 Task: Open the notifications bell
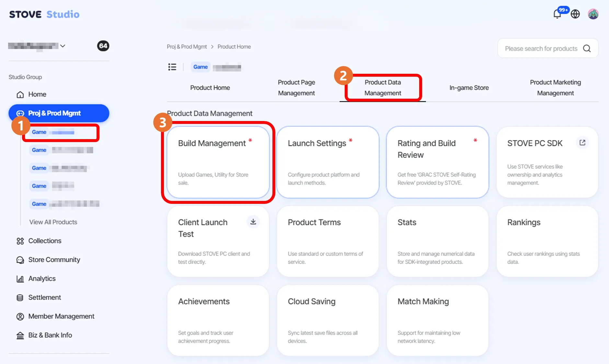tap(557, 14)
